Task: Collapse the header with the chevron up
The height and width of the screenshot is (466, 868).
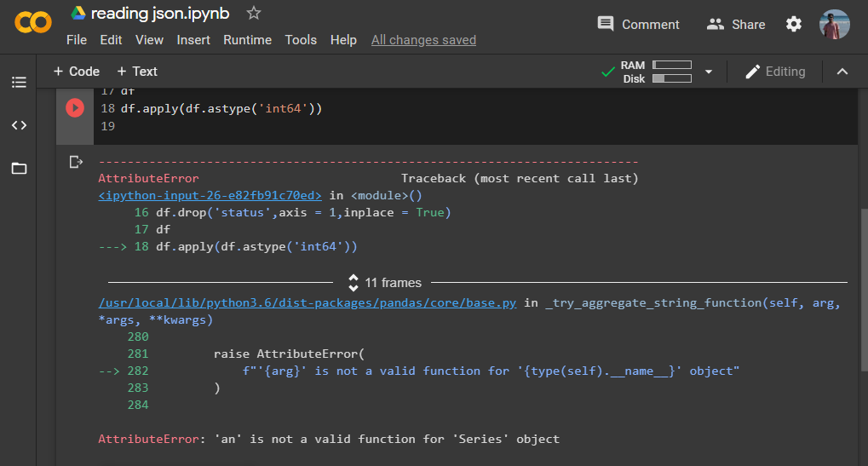Action: coord(842,72)
